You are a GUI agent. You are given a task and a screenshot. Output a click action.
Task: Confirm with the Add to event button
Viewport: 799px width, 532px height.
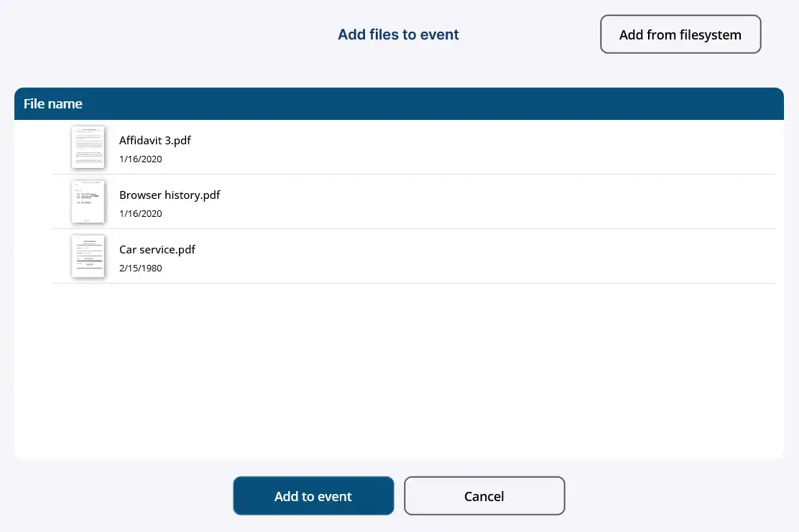313,496
